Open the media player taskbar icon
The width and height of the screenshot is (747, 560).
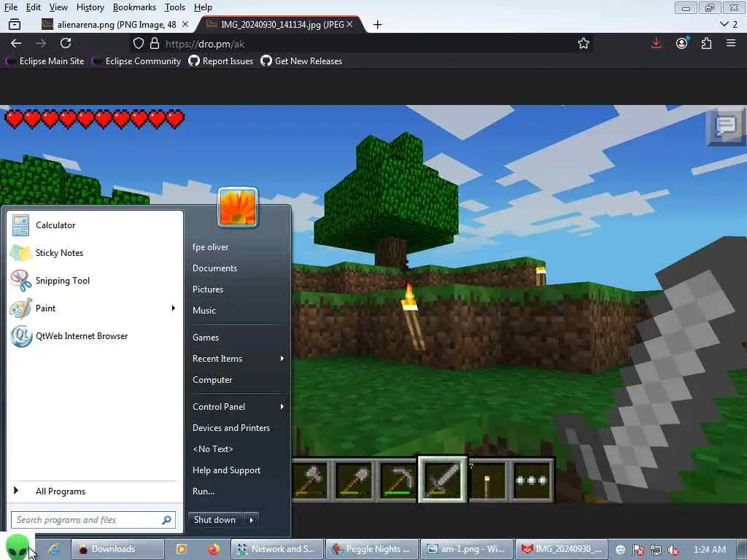[182, 549]
